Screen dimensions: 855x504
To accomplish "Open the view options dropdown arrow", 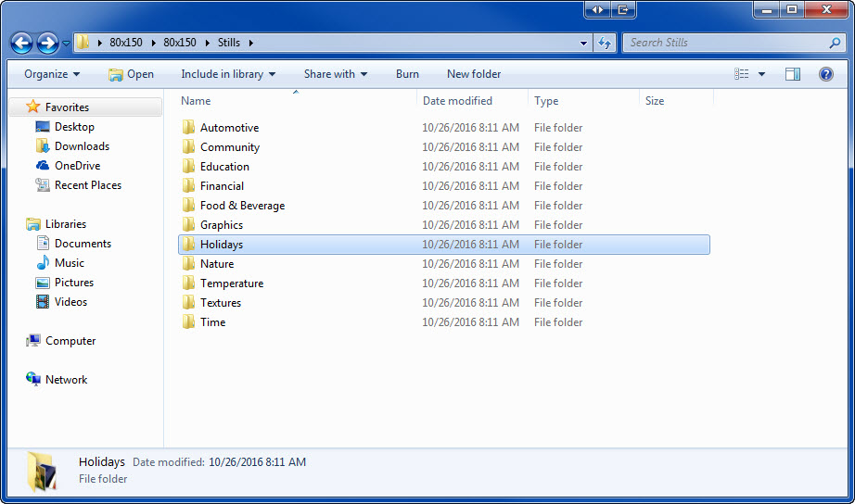I will pos(761,74).
